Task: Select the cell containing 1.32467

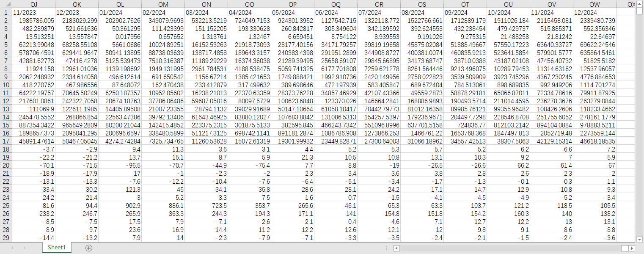Action: click(x=249, y=36)
